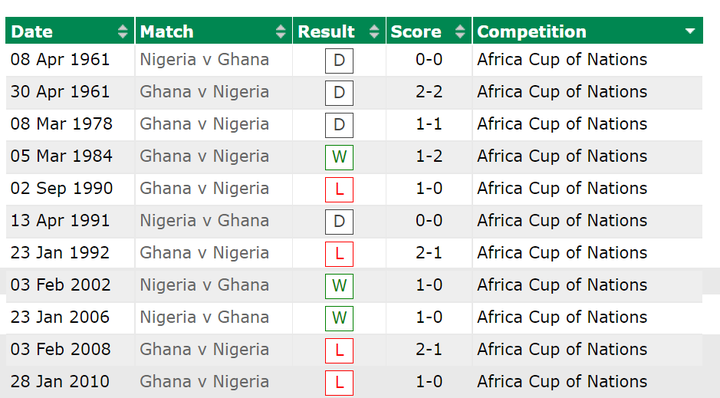Click the Score column sort arrows
Viewport: 720px width, 398px height.
460,32
